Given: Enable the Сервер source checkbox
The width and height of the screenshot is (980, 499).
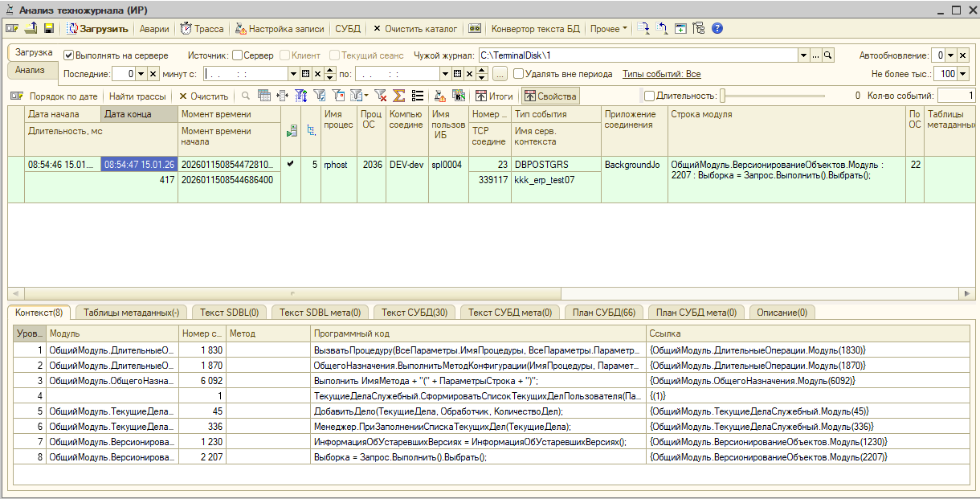Looking at the screenshot, I should (237, 55).
